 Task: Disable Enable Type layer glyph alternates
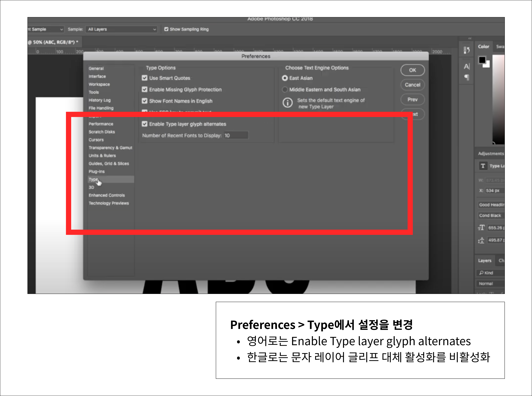pyautogui.click(x=145, y=124)
